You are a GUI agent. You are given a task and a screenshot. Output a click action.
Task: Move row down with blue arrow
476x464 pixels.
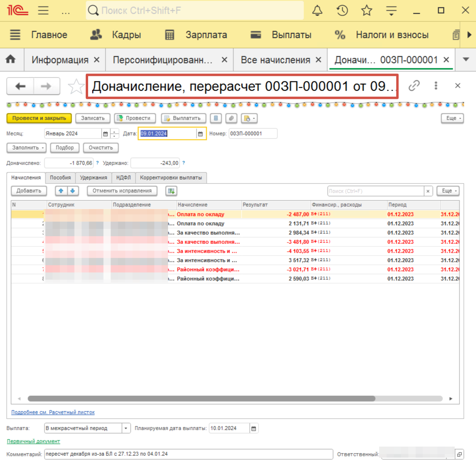click(73, 191)
